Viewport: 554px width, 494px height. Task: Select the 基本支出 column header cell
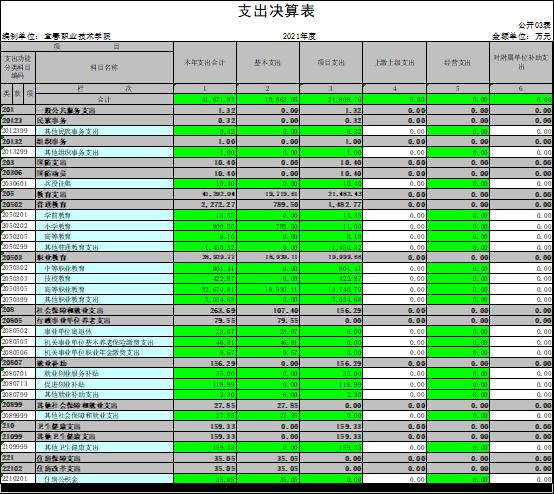(268, 63)
